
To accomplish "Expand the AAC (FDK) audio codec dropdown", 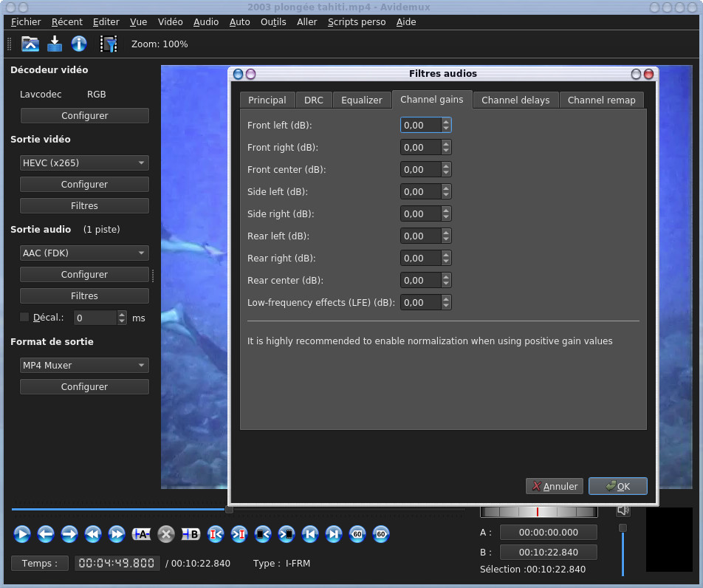I will [84, 253].
